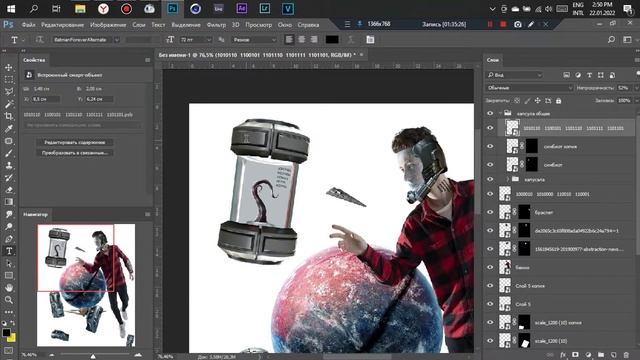
Task: Toggle visibility of "капсула общая" group
Action: click(x=490, y=113)
